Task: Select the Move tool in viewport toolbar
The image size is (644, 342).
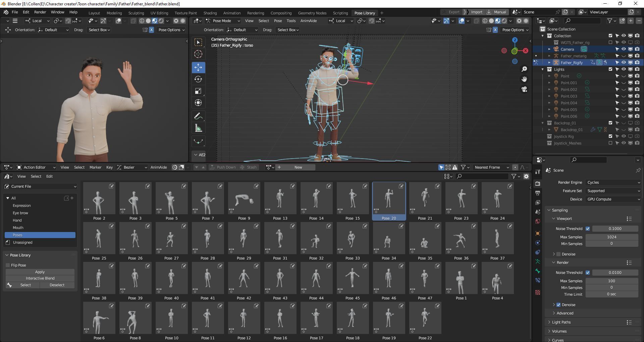Action: click(198, 67)
